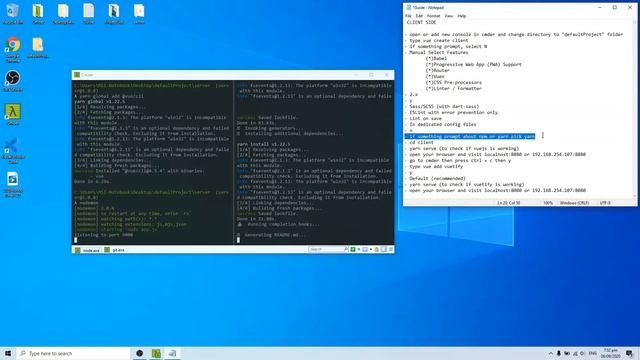Switch to Cmder on the taskbar
The image size is (640, 360).
coord(156,353)
